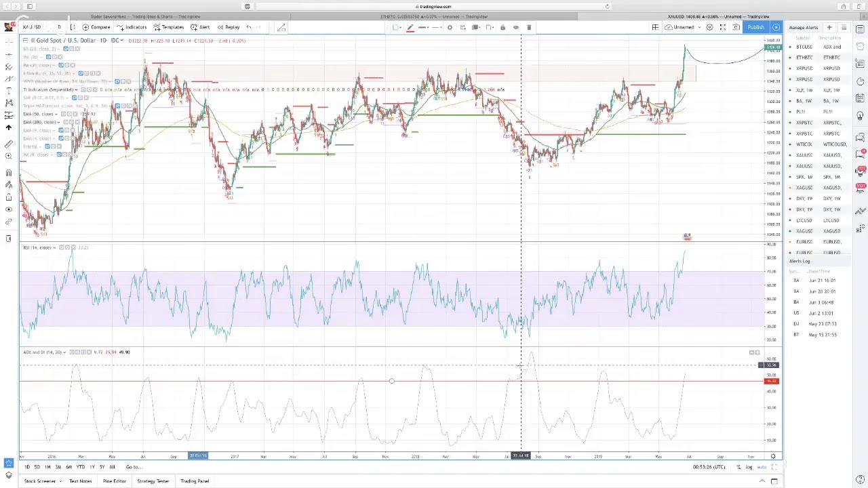Start bar Replay mode
This screenshot has height=488, width=868.
229,27
